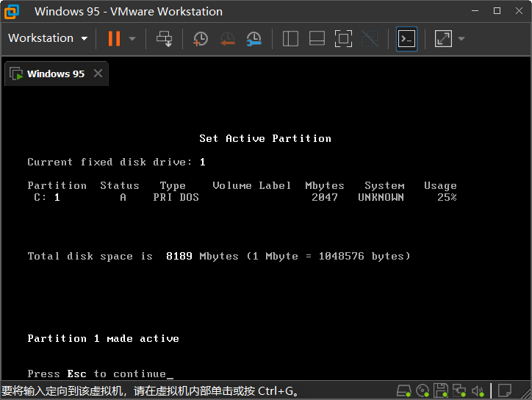Screen dimensions: 532x400
Task: Click the 'PRI DOS' partition type
Action: coord(176,197)
